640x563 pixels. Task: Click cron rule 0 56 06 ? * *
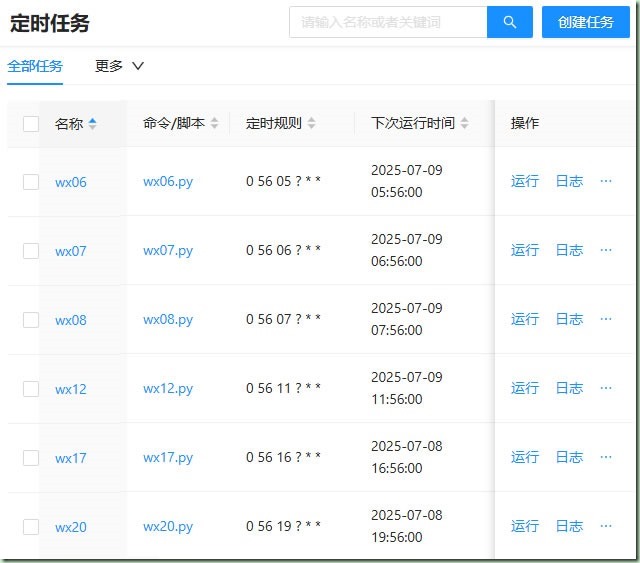pyautogui.click(x=283, y=250)
